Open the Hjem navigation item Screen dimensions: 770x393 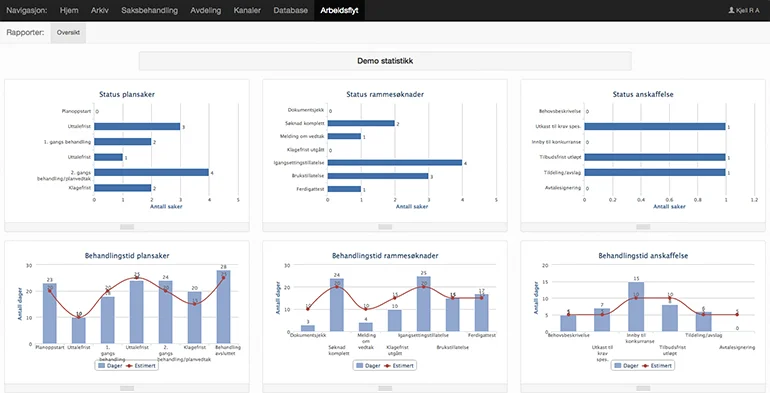pyautogui.click(x=69, y=10)
